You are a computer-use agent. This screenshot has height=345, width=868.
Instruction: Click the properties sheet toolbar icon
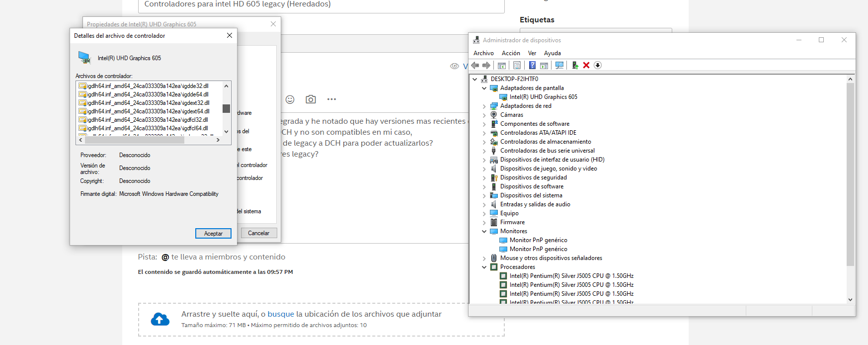pos(517,65)
